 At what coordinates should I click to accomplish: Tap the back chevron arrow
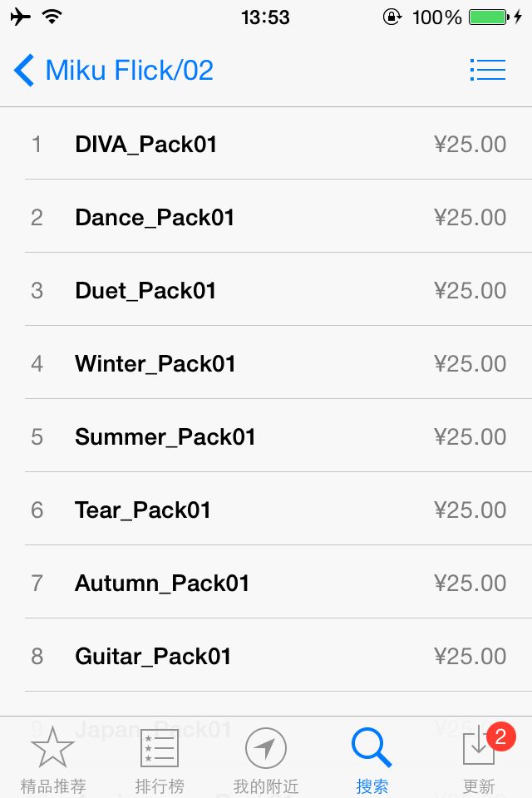[x=24, y=71]
